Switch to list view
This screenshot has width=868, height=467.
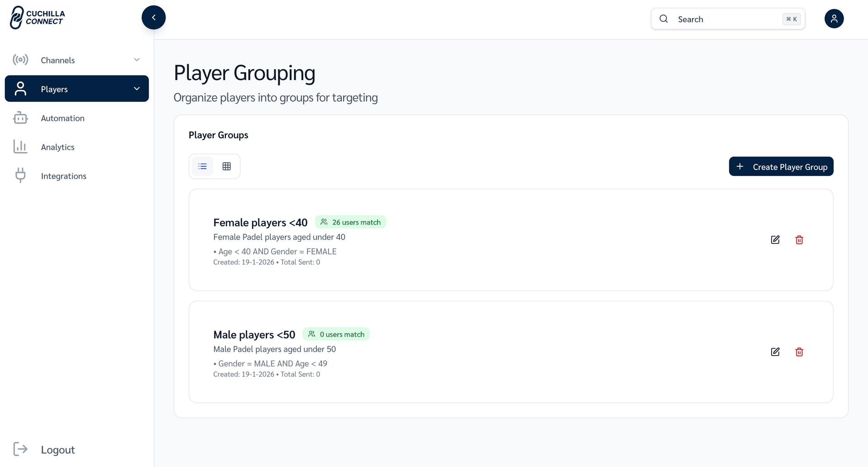[203, 166]
